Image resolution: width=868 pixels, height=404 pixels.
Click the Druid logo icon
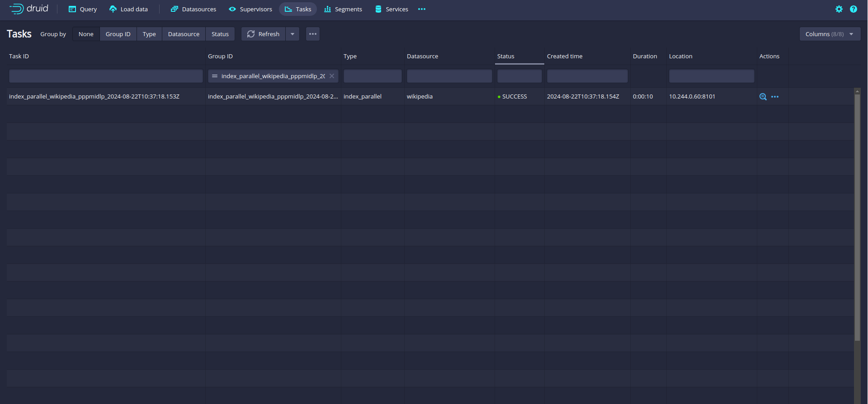pos(17,9)
